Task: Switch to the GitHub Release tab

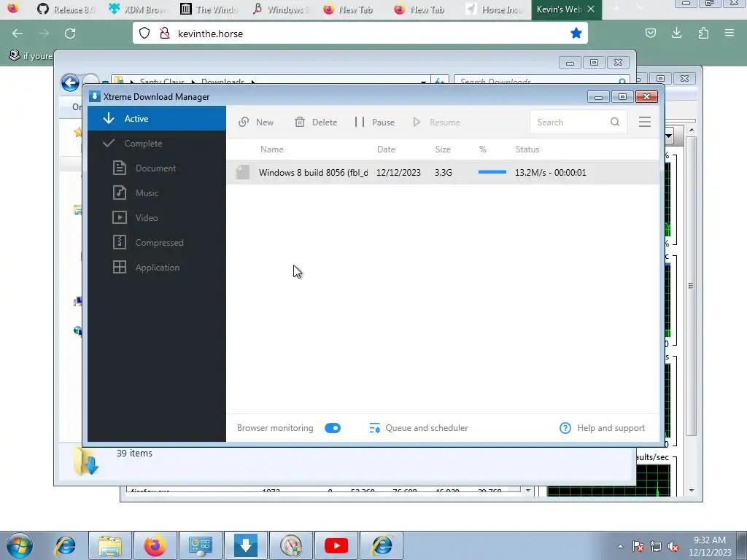Action: point(66,9)
